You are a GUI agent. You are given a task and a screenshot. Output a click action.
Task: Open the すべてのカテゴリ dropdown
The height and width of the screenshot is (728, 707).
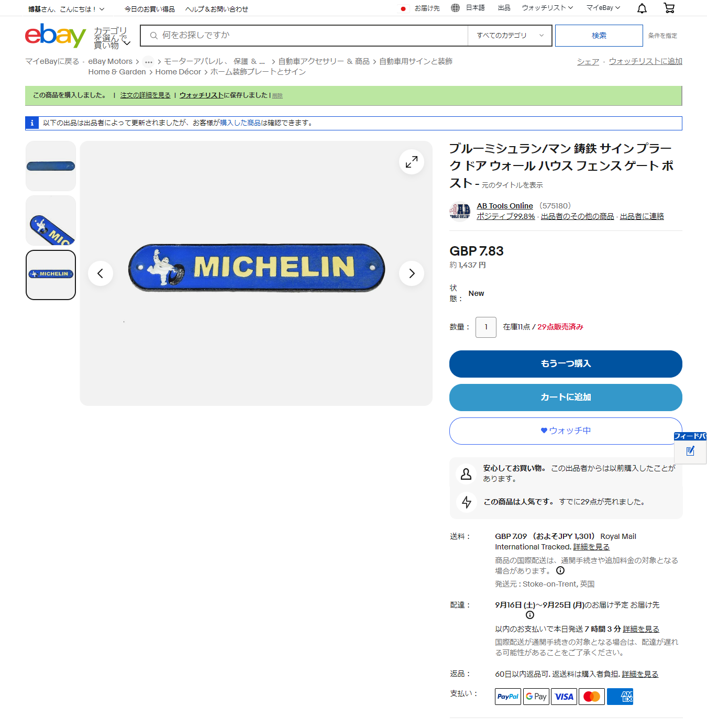click(510, 36)
